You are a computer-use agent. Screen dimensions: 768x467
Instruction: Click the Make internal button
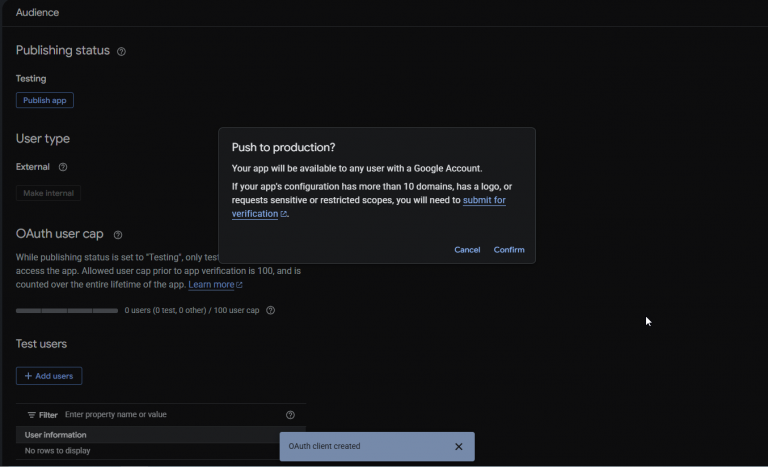point(48,193)
